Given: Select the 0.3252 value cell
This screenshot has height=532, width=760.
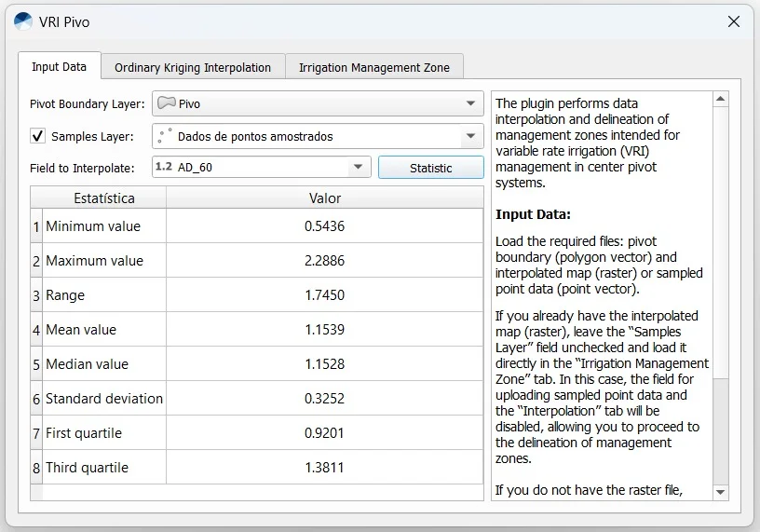Looking at the screenshot, I should tap(325, 398).
